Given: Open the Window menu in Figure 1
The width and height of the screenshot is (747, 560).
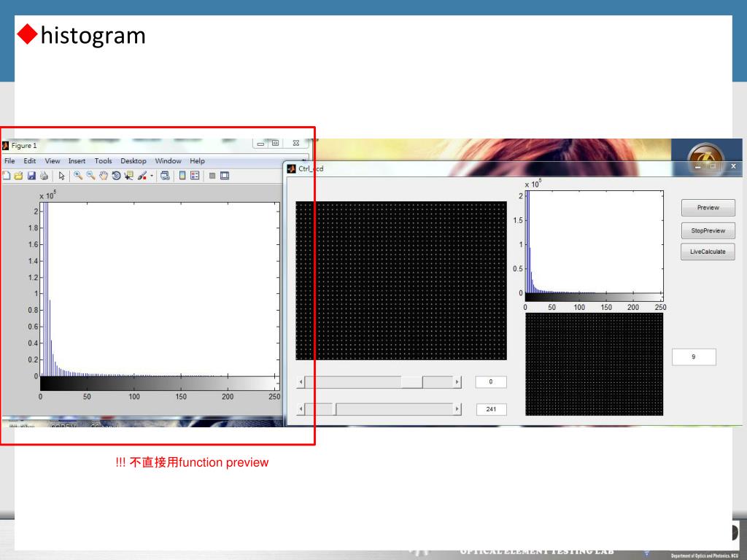Looking at the screenshot, I should (x=169, y=161).
